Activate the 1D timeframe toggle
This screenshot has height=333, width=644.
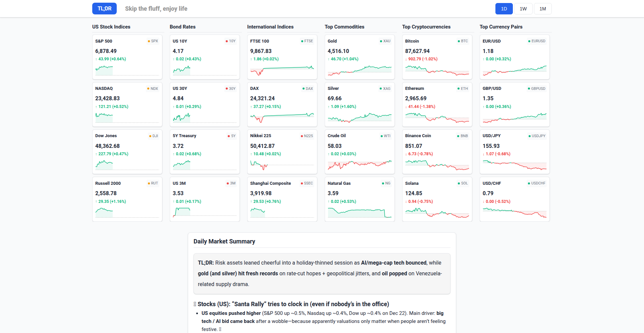pos(504,9)
